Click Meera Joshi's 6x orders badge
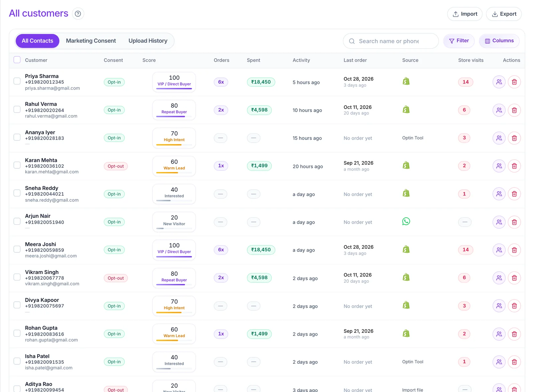This screenshot has width=534, height=392. click(x=221, y=250)
